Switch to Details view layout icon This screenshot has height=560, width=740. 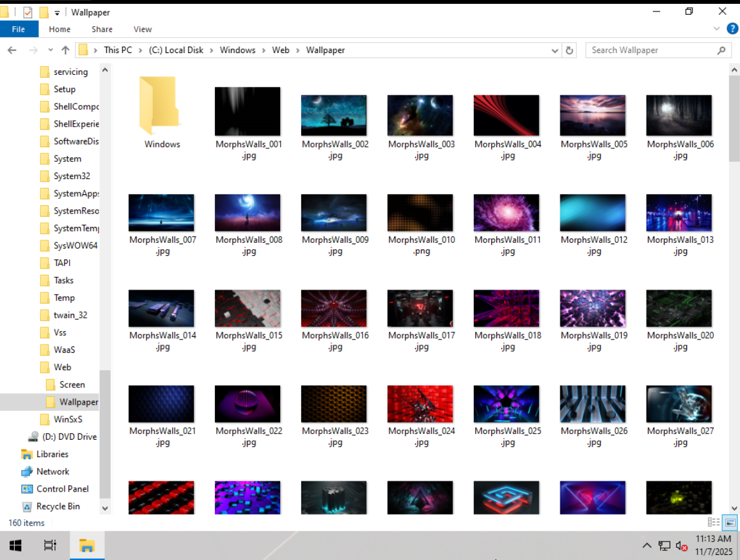(714, 522)
